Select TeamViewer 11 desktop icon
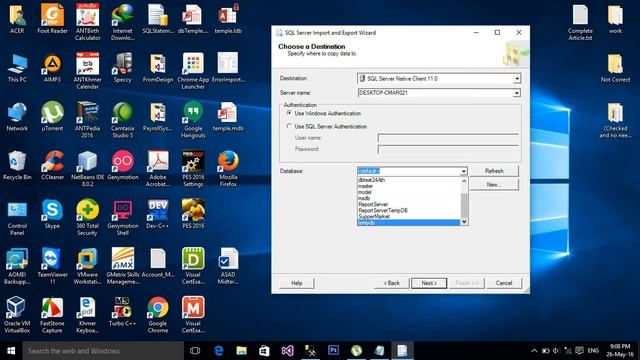 tap(52, 266)
